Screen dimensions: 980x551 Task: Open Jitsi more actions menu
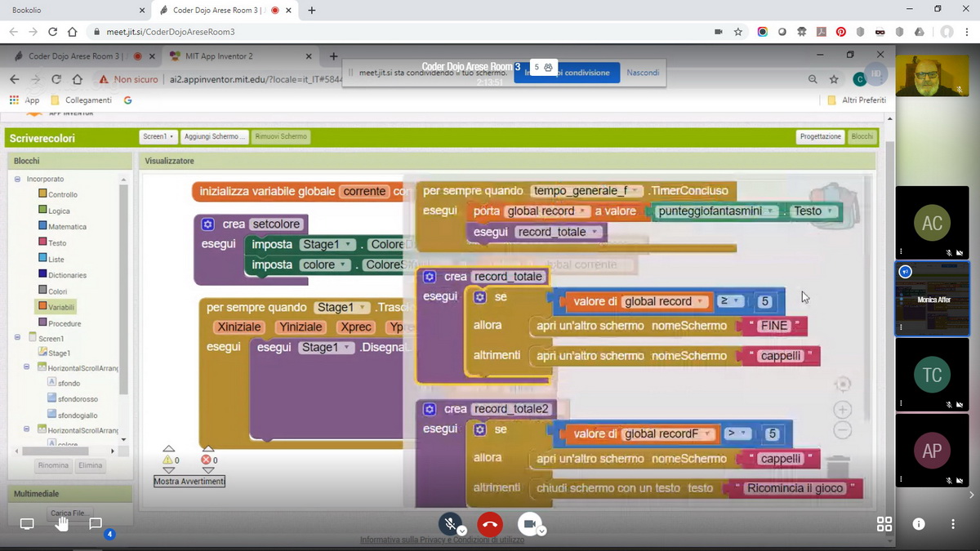pyautogui.click(x=953, y=524)
